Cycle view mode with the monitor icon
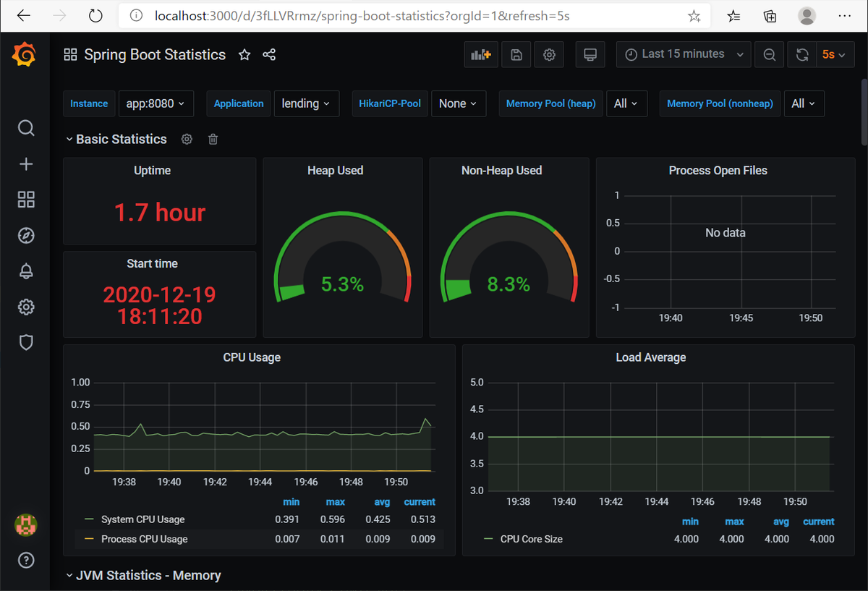This screenshot has height=591, width=868. [590, 54]
